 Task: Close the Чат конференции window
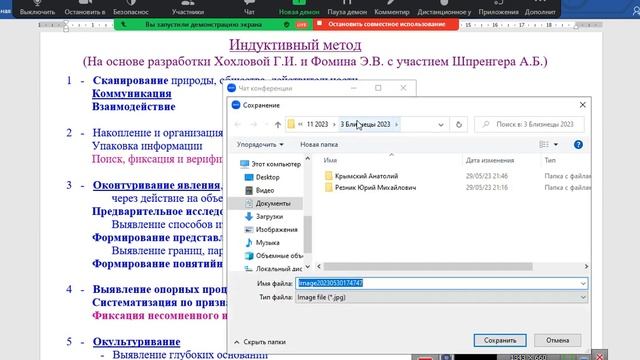click(403, 88)
